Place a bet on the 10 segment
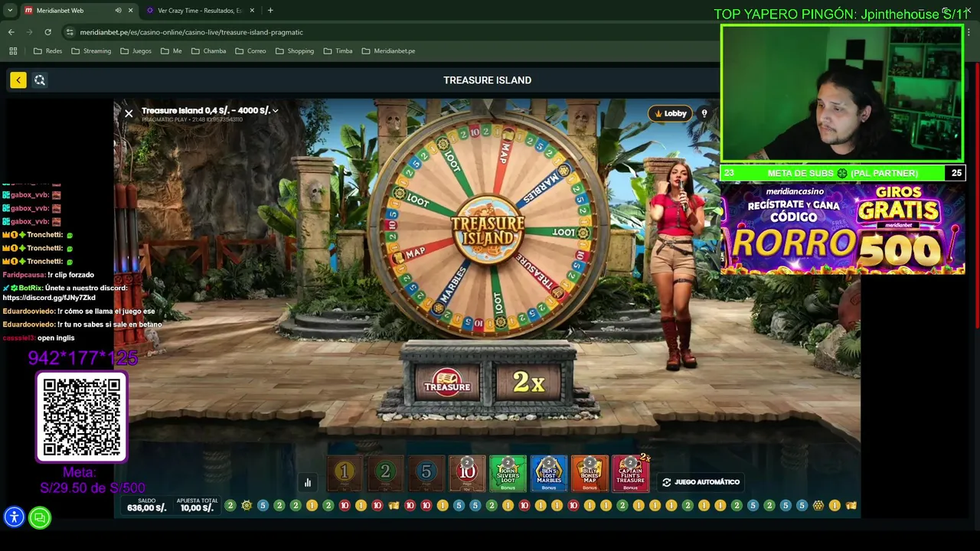This screenshot has height=551, width=980. coord(467,473)
